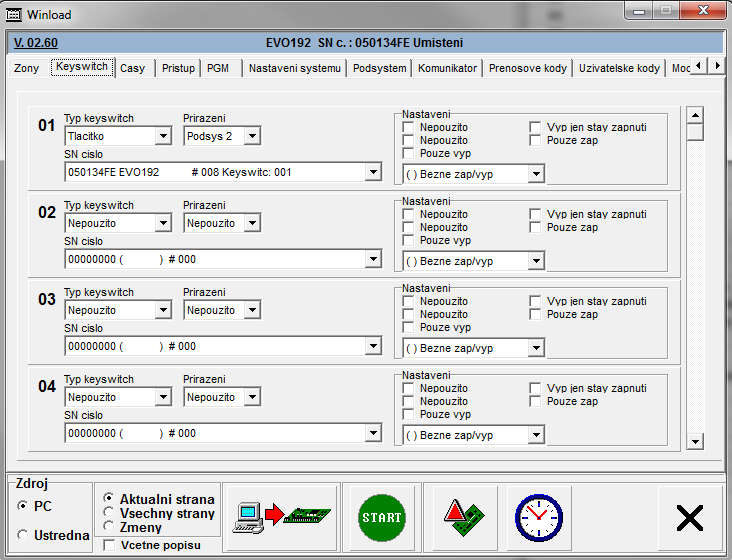Select the Ustredna source radio button
732x560 pixels.
(22, 535)
